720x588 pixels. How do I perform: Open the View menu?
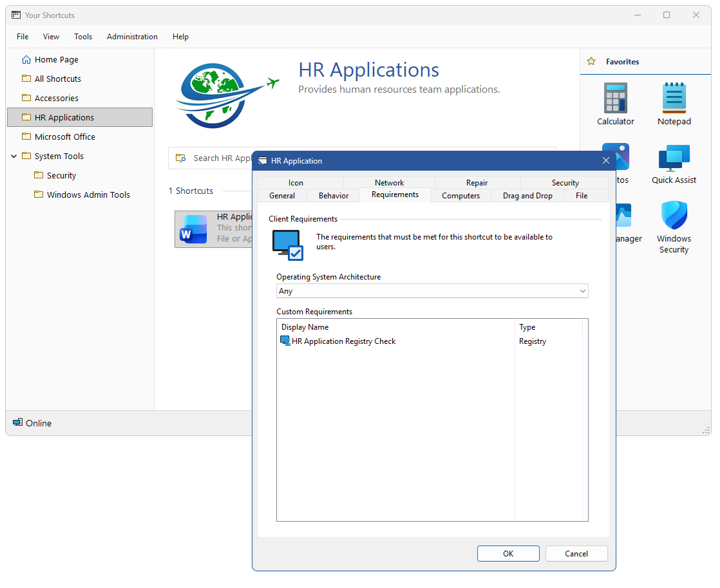(x=51, y=37)
